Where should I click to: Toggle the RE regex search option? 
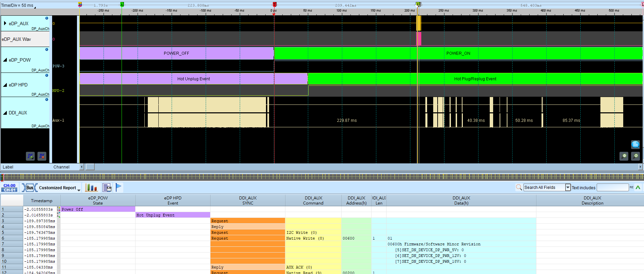[x=631, y=188]
